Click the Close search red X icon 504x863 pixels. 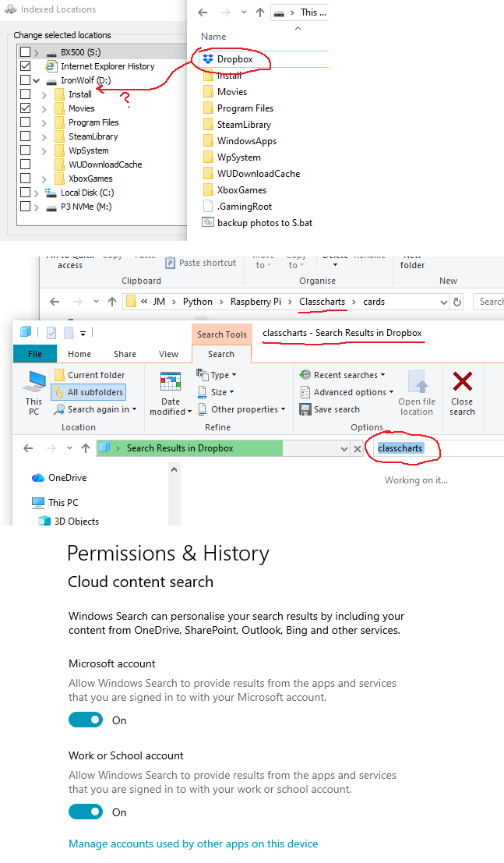point(462,381)
